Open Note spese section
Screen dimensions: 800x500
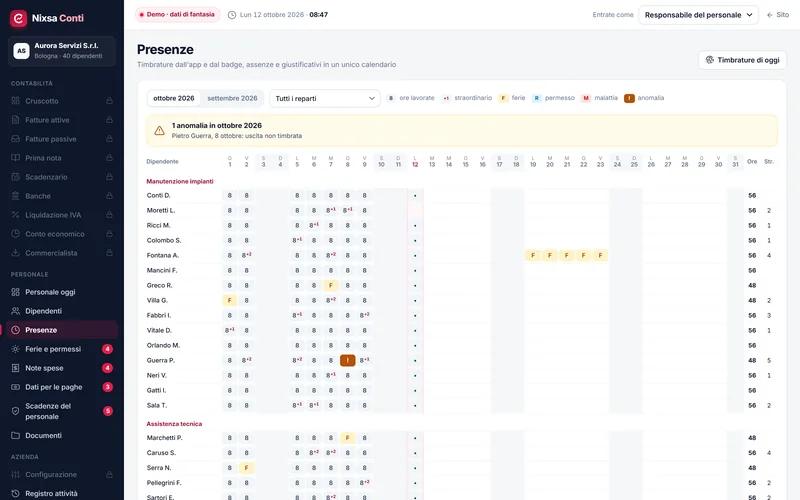(x=62, y=368)
